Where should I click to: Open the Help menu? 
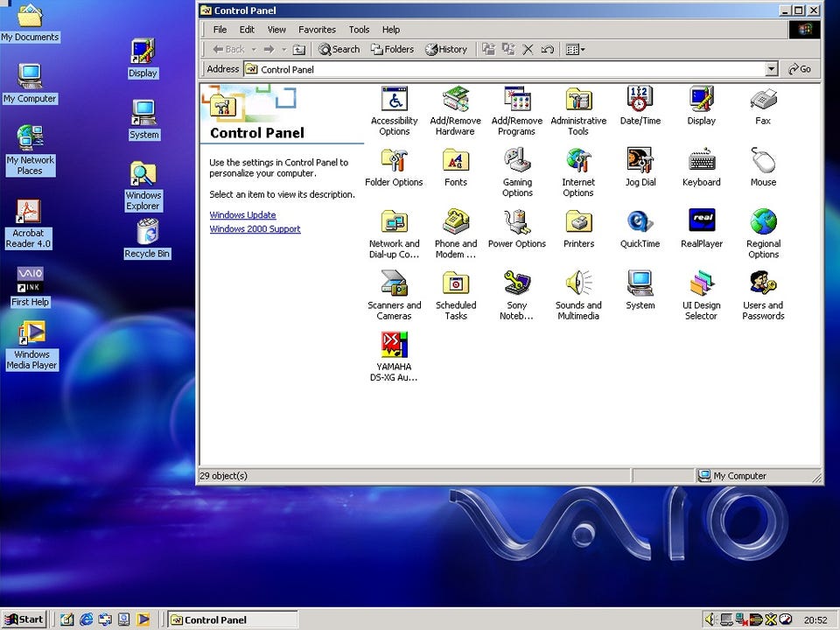(x=390, y=30)
